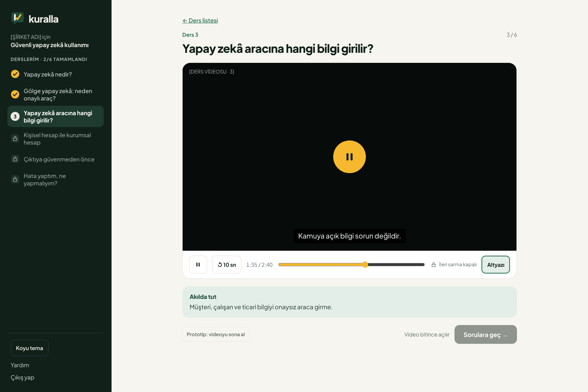Click the subtitle Kamuya açık bilgi sorun değildir.

349,236
